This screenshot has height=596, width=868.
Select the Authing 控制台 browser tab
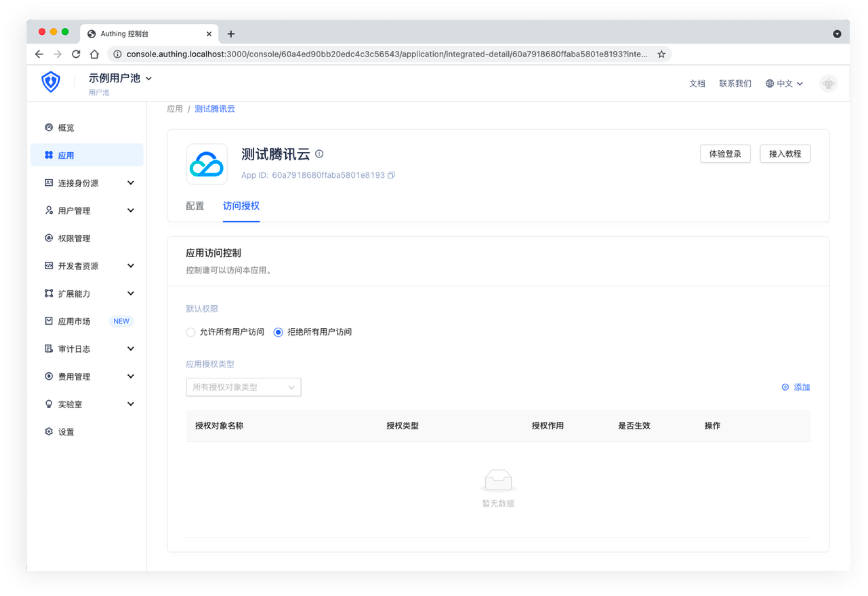(x=149, y=34)
